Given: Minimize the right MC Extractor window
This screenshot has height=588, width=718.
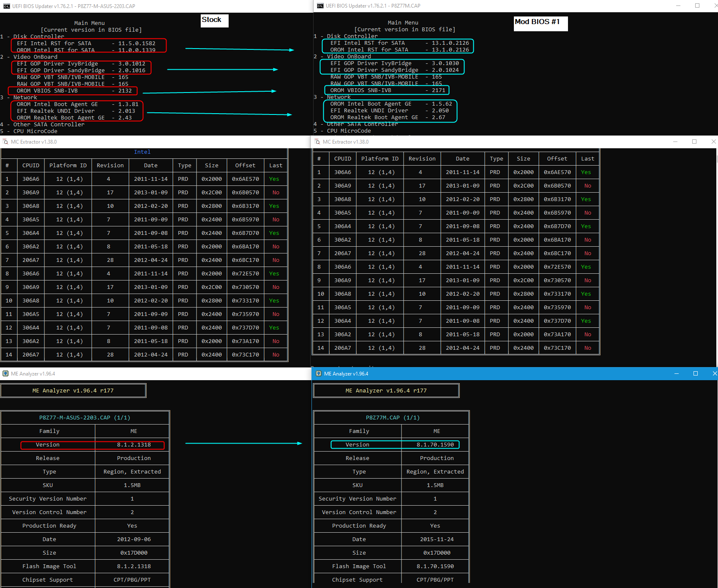Looking at the screenshot, I should point(675,142).
